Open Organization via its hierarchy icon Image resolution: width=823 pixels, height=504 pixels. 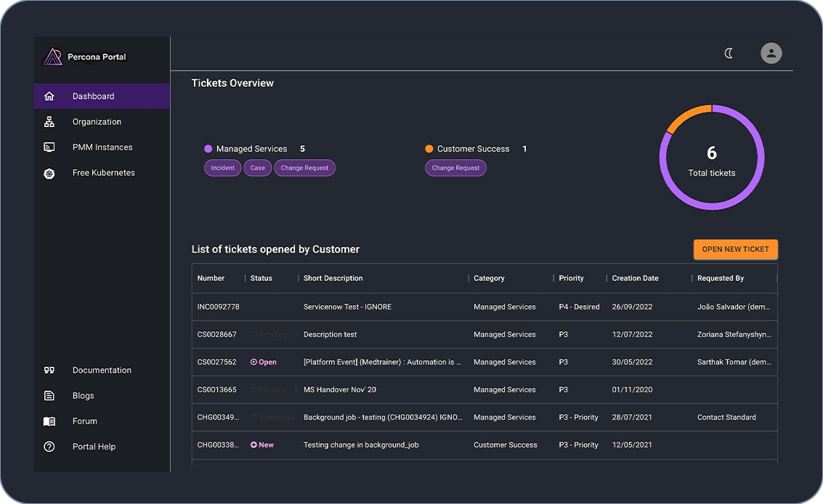pyautogui.click(x=49, y=122)
